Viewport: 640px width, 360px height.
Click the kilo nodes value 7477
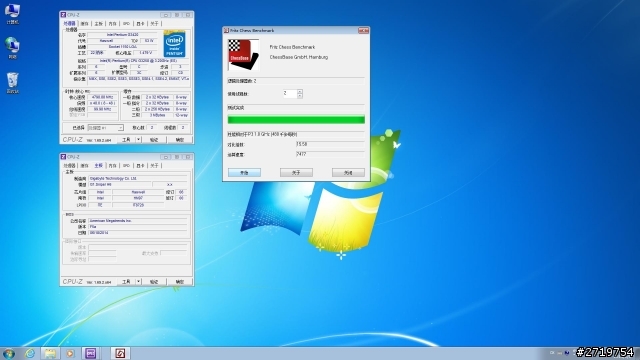click(x=330, y=154)
